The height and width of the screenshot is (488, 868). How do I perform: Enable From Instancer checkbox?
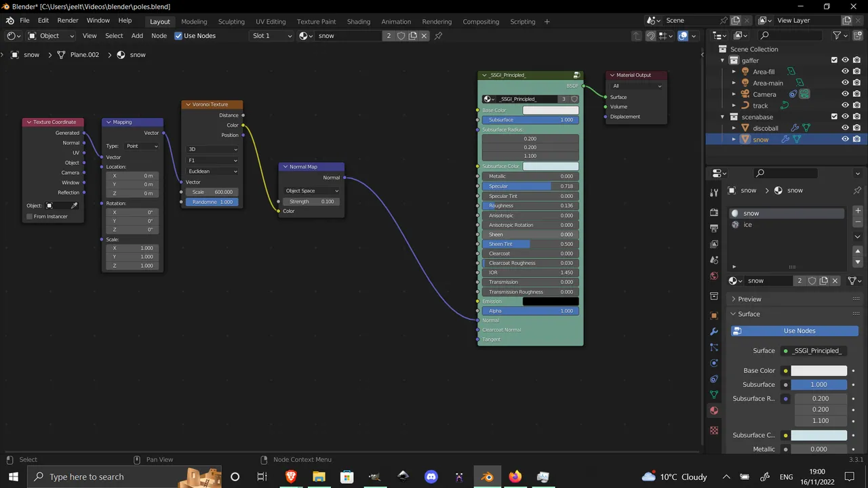coord(29,216)
